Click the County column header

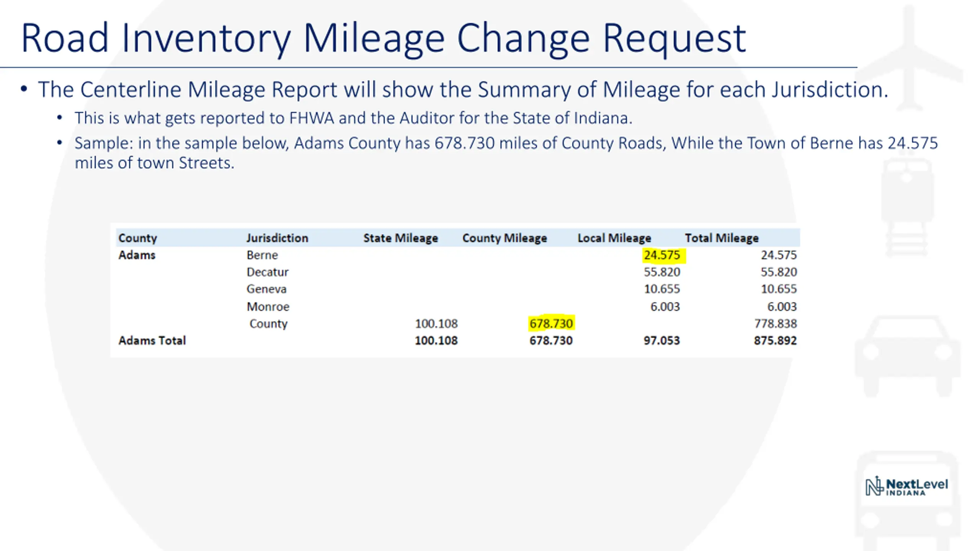[x=137, y=238]
